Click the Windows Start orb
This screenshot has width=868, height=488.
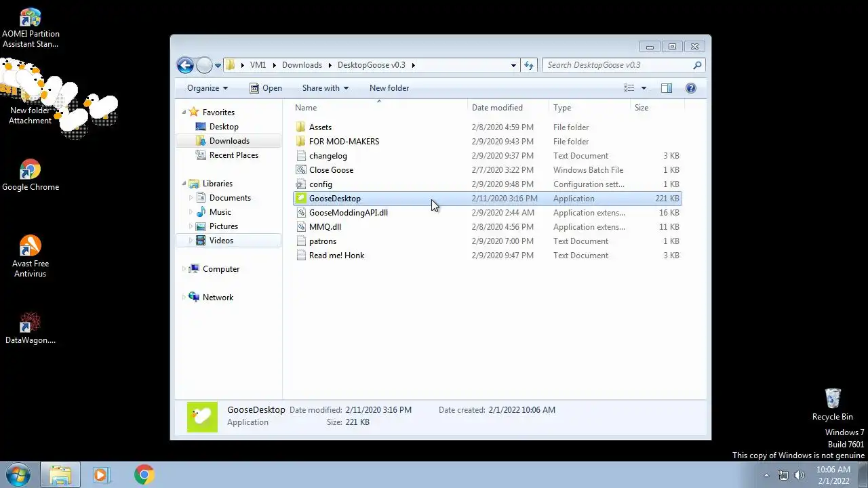(x=17, y=474)
